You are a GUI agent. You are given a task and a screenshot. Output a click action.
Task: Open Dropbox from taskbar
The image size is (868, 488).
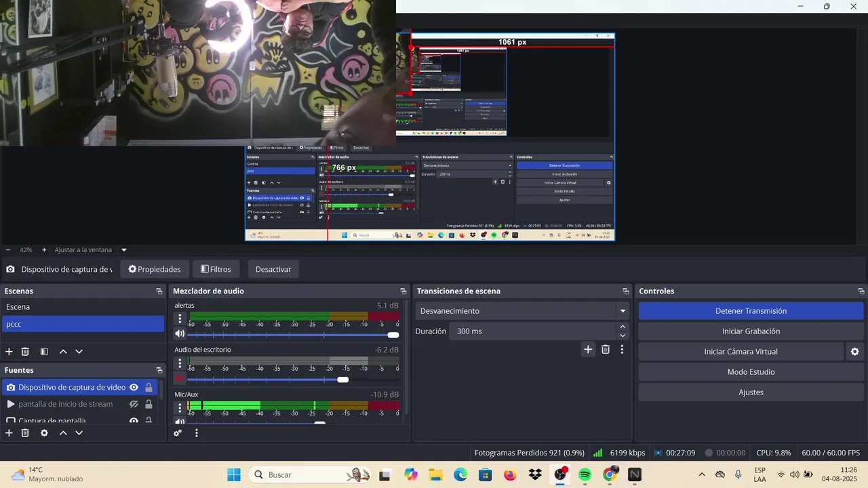[x=535, y=474]
